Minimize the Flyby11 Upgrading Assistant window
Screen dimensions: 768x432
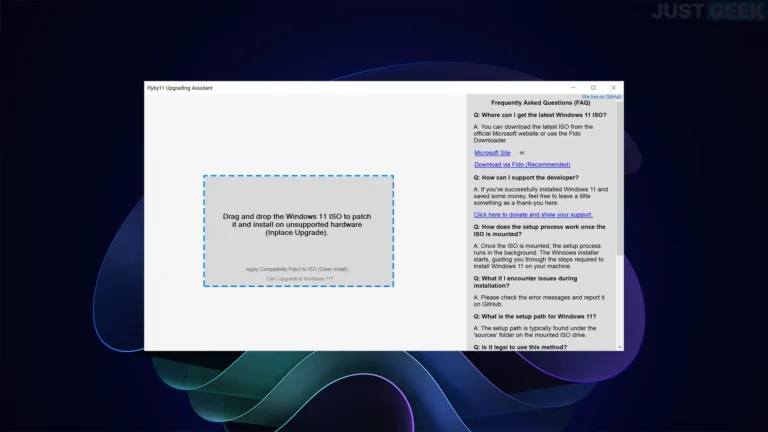[x=572, y=88]
